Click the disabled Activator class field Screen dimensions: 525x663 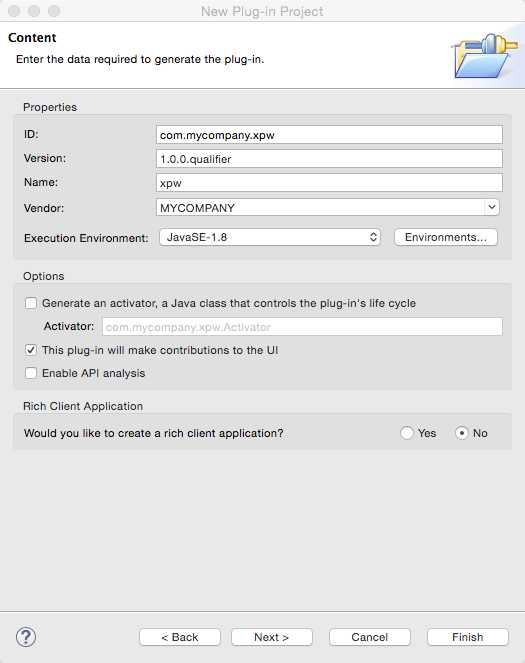coord(302,327)
